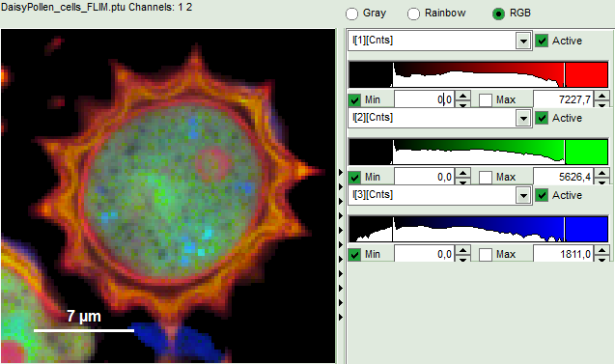
Task: Click the red channel Min input field
Action: [x=425, y=99]
